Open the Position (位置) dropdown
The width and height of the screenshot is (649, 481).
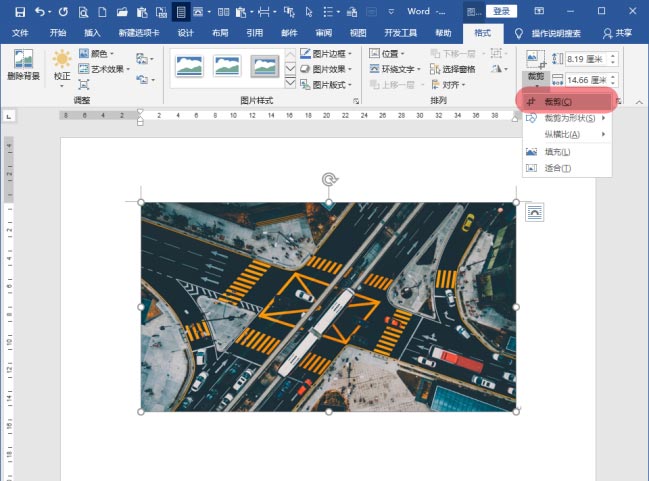[x=390, y=53]
